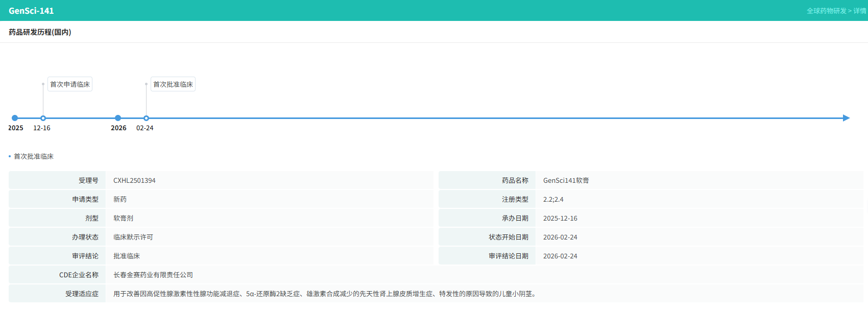Click the 临床默示许可 status value
The image size is (868, 311).
[x=133, y=237]
